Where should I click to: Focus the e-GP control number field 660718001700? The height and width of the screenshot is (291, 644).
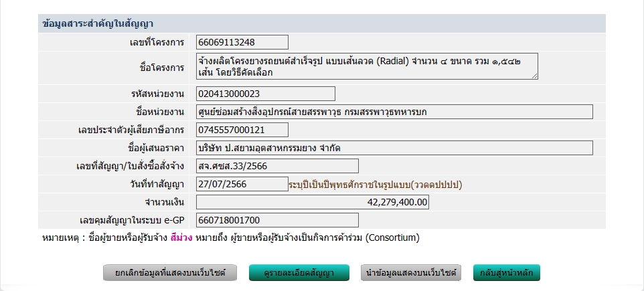coord(277,220)
